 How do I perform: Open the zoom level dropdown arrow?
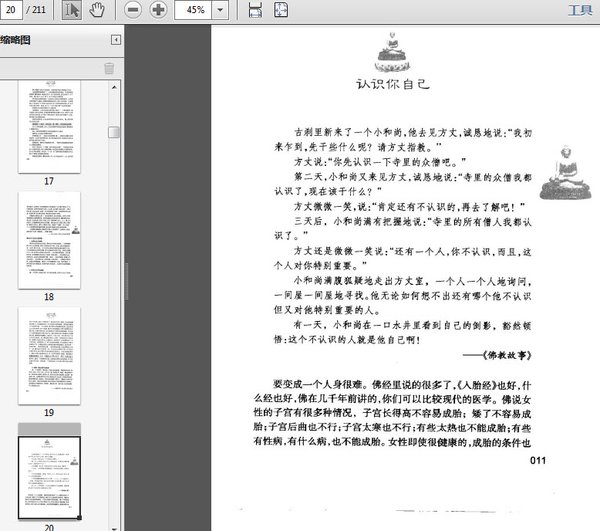click(220, 10)
